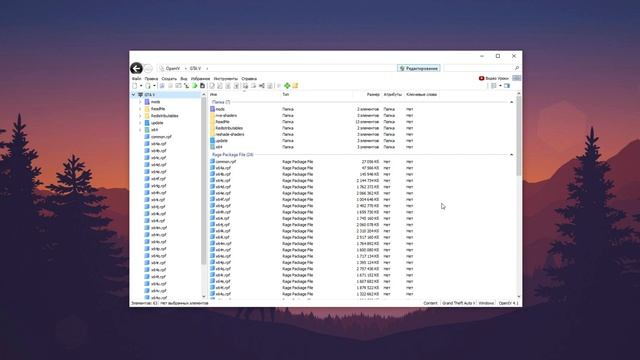Click the common.rpf archive icon in file list
The height and width of the screenshot is (360, 640).
(212, 162)
